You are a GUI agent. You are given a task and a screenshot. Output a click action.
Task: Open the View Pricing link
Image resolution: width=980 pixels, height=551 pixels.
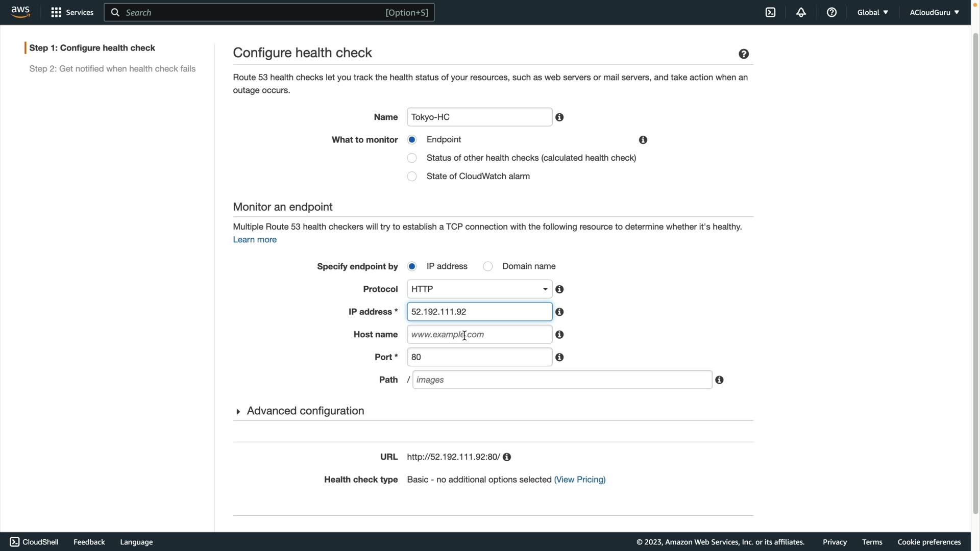pyautogui.click(x=580, y=480)
